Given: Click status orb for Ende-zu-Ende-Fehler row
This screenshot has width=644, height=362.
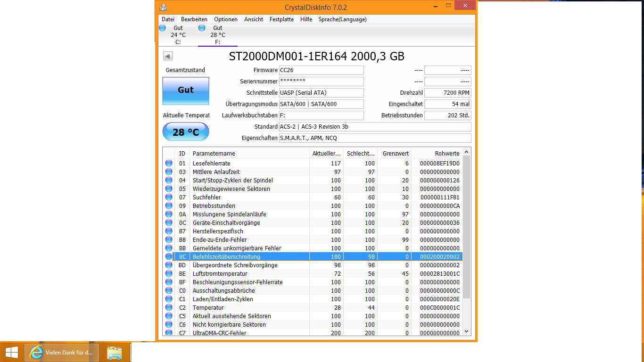Looking at the screenshot, I should pyautogui.click(x=169, y=239).
